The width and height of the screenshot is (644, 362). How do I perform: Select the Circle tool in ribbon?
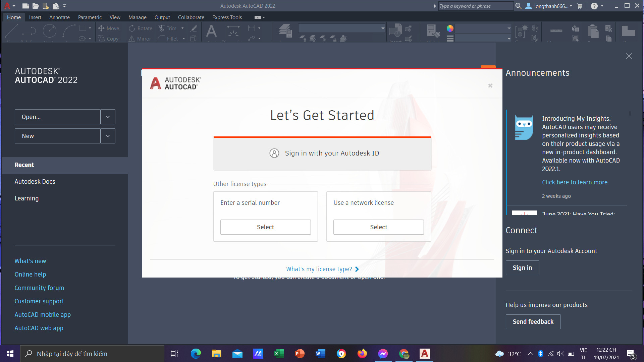coord(49,31)
